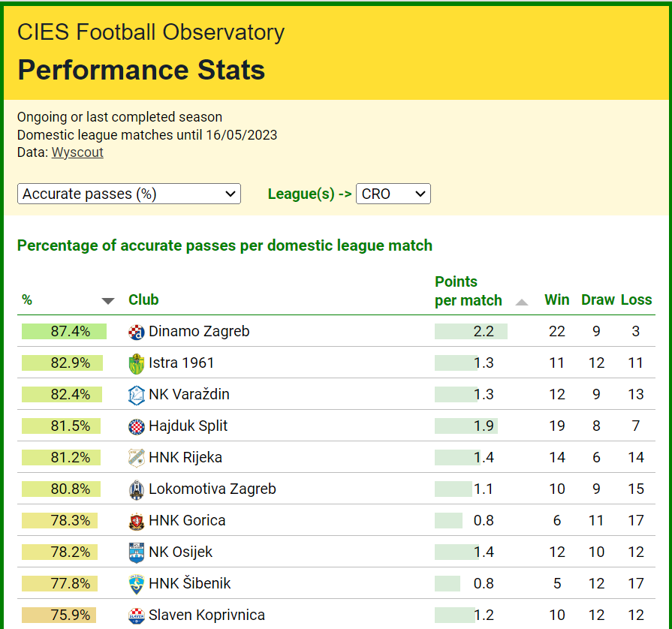
Task: Click the HNK Rijeka club crest
Action: (136, 458)
